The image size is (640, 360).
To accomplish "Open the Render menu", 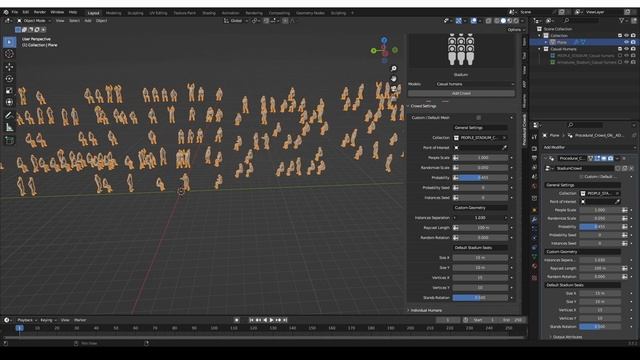I will coord(40,12).
